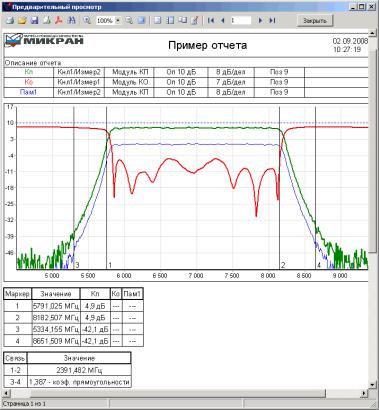The width and height of the screenshot is (379, 410).
Task: Click the 7 дБ/дел cell
Action: (230, 82)
